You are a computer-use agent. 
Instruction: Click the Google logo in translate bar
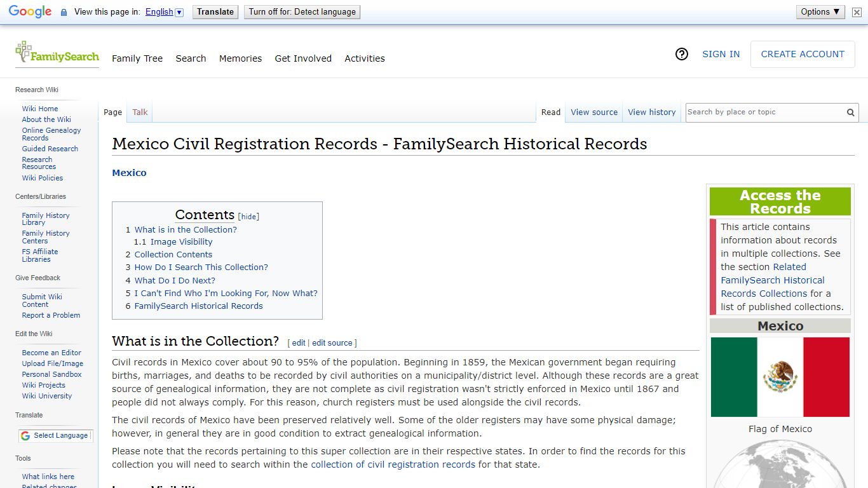(29, 11)
